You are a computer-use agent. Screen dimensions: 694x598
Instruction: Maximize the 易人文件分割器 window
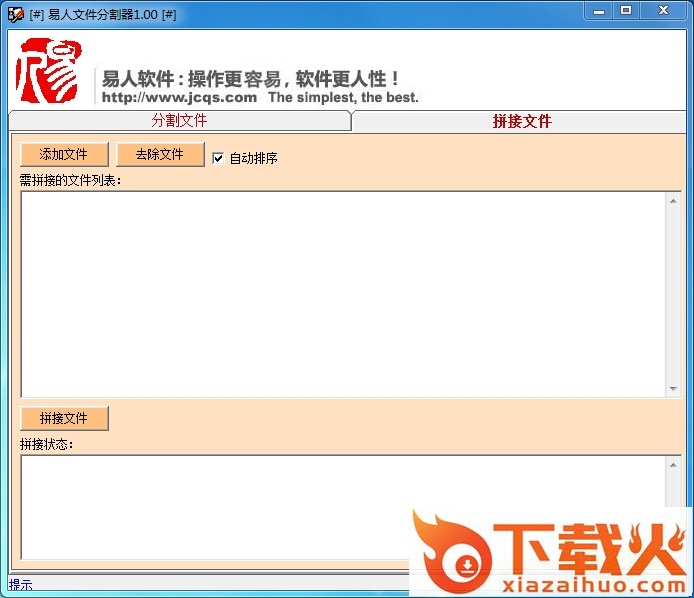coord(626,11)
